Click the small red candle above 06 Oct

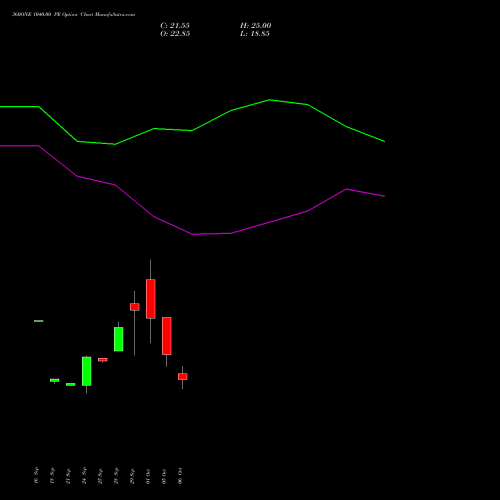pyautogui.click(x=183, y=377)
